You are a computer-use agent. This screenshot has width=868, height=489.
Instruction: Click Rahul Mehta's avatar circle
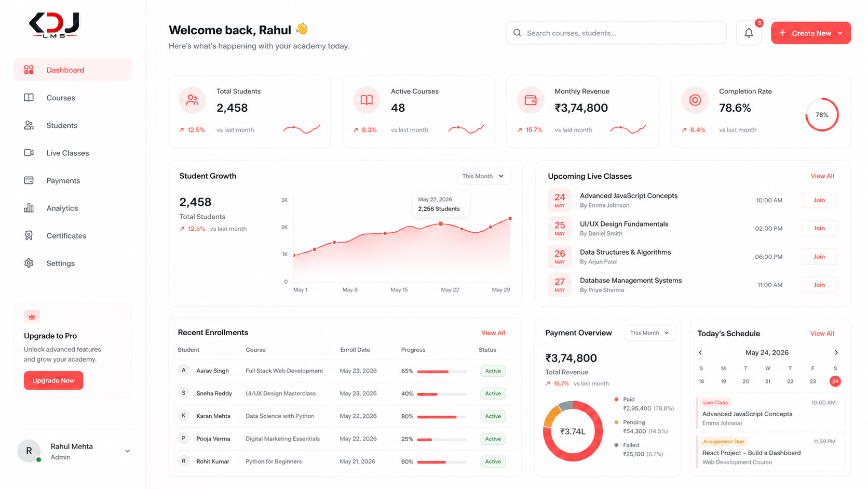pos(29,451)
